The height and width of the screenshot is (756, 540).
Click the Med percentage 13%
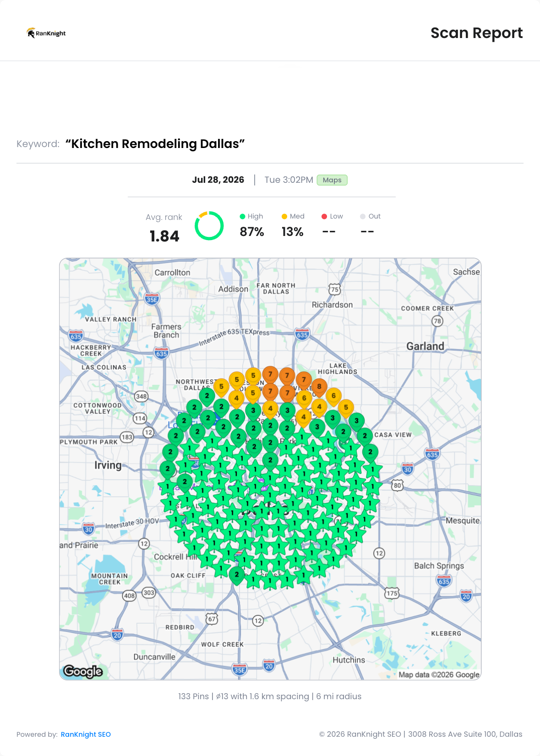click(293, 232)
